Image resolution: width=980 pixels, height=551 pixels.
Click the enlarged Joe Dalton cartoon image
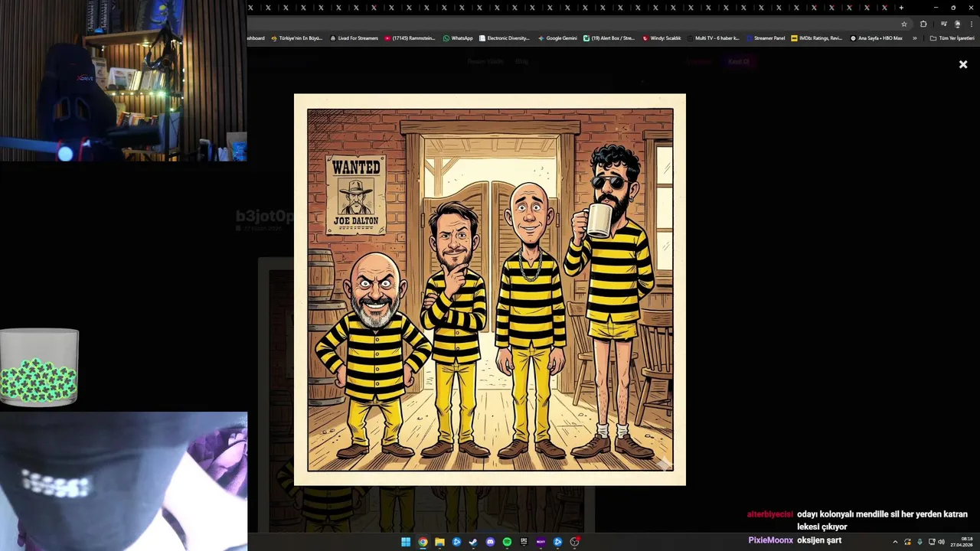coord(490,289)
